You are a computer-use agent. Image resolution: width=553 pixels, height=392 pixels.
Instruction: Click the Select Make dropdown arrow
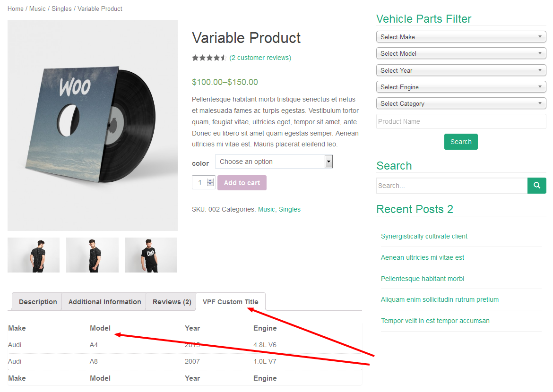point(540,36)
